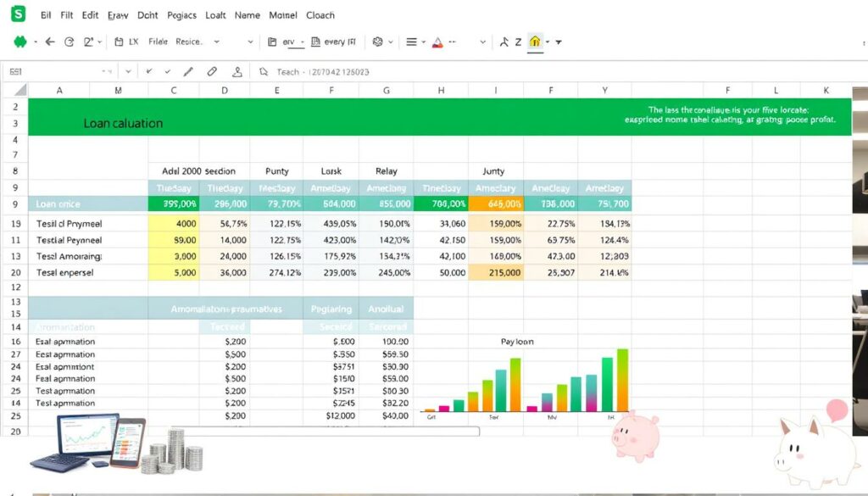The image size is (868, 496).
Task: Click the three-line alignment icon
Action: coord(411,42)
